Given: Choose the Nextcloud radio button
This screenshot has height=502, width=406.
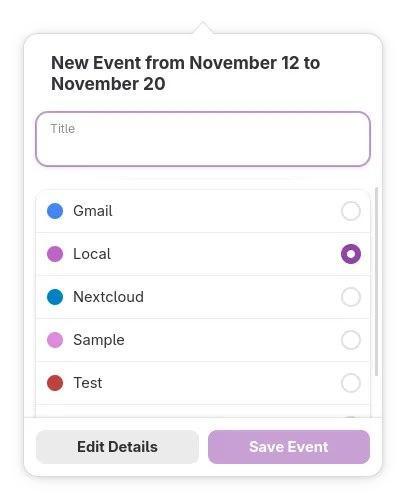Looking at the screenshot, I should (351, 297).
